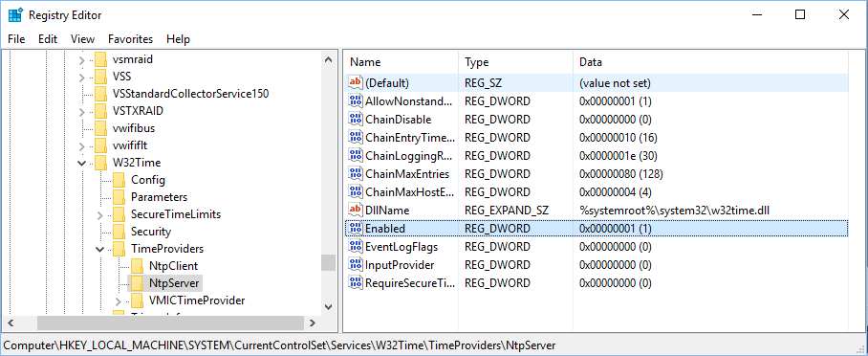Image resolution: width=868 pixels, height=356 pixels.
Task: Click the string icon of (Default) value
Action: click(x=355, y=82)
